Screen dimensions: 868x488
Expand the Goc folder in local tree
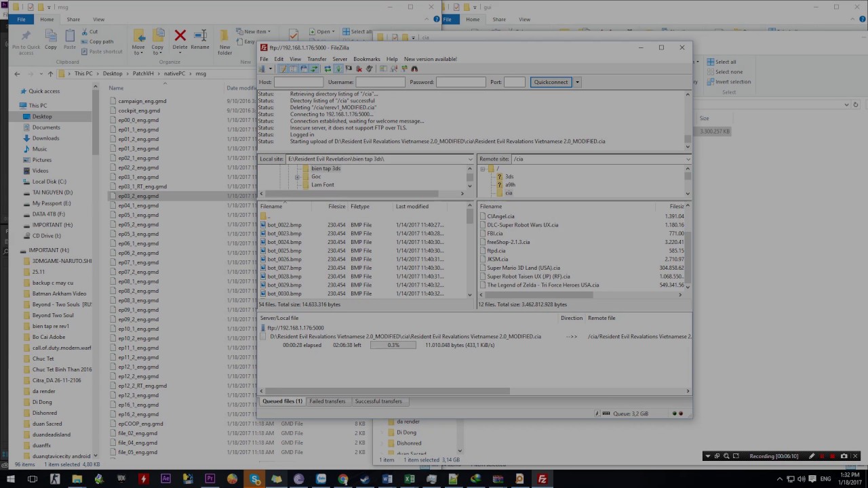(297, 177)
